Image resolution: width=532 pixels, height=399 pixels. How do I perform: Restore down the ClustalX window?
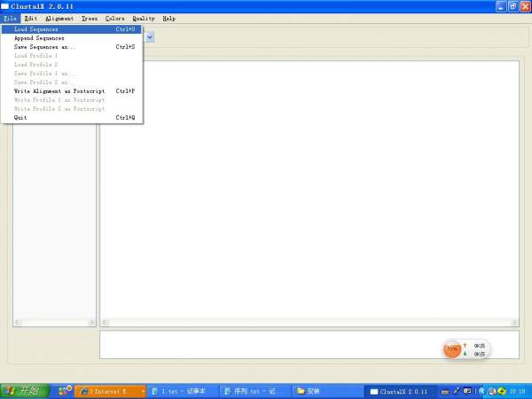[x=513, y=6]
